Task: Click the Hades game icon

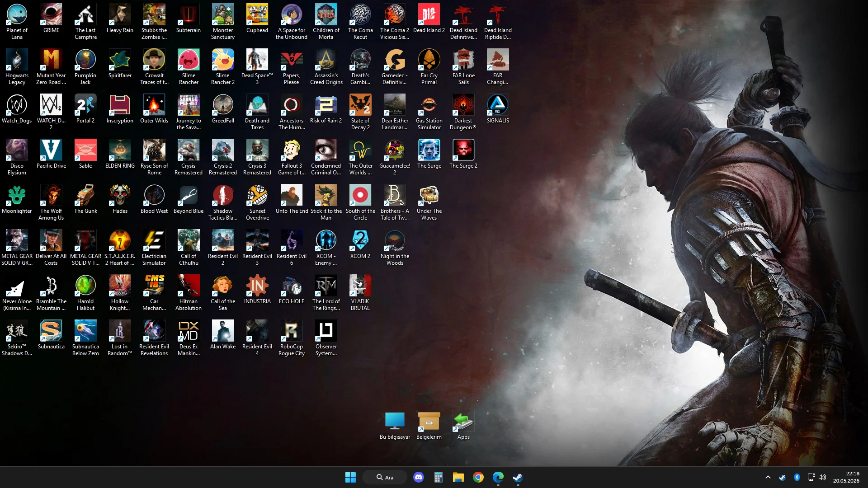Action: (120, 199)
